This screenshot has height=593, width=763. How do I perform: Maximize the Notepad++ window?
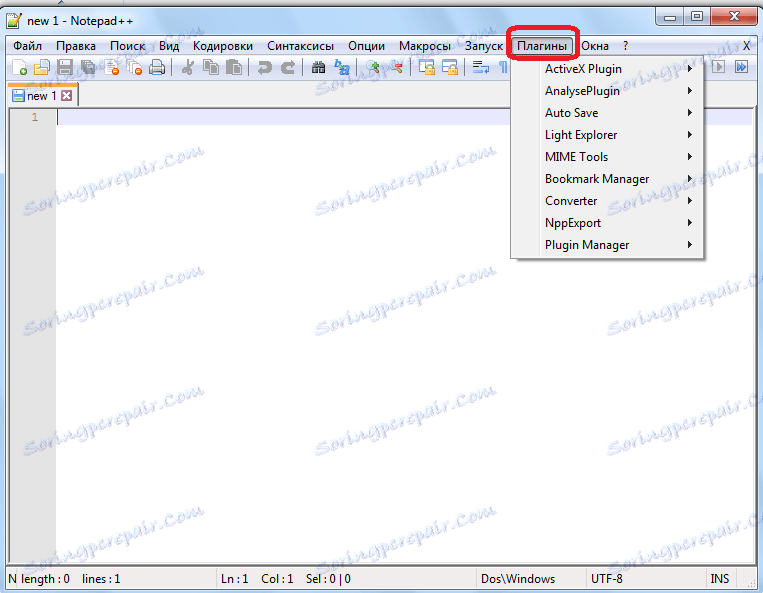[x=696, y=16]
